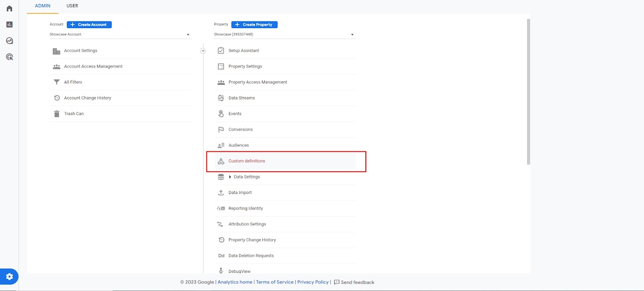This screenshot has width=644, height=291.
Task: Click Send feedback in the footer
Action: tap(354, 282)
